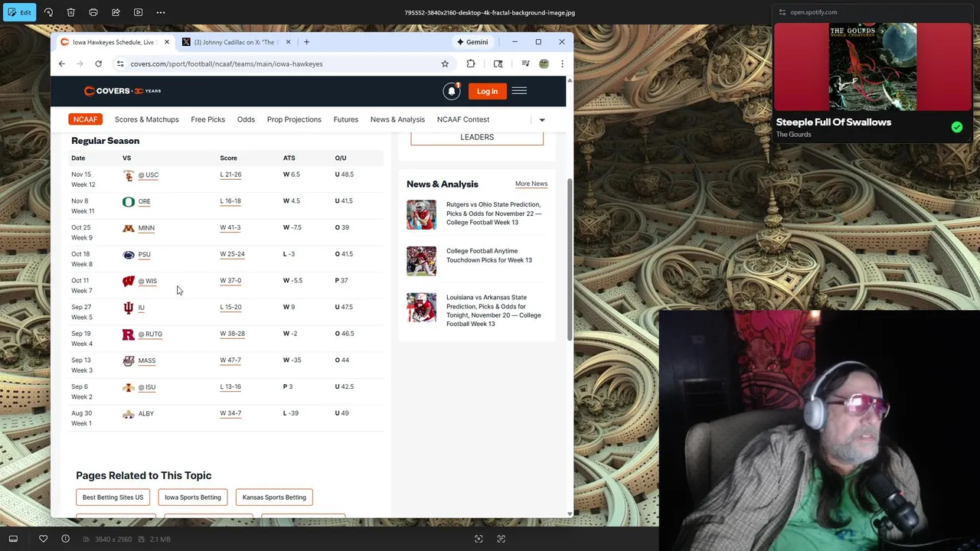Rotate the image in Photos viewer

48,12
